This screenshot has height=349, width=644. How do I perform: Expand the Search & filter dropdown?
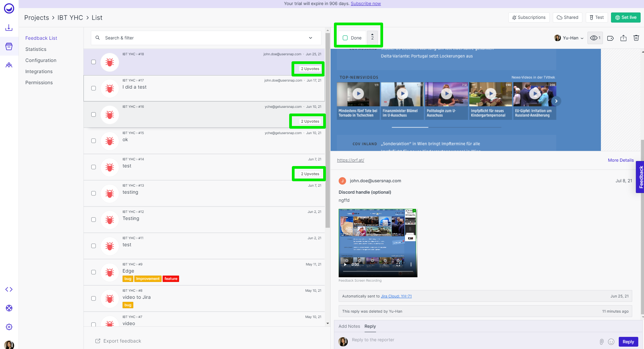click(x=310, y=38)
